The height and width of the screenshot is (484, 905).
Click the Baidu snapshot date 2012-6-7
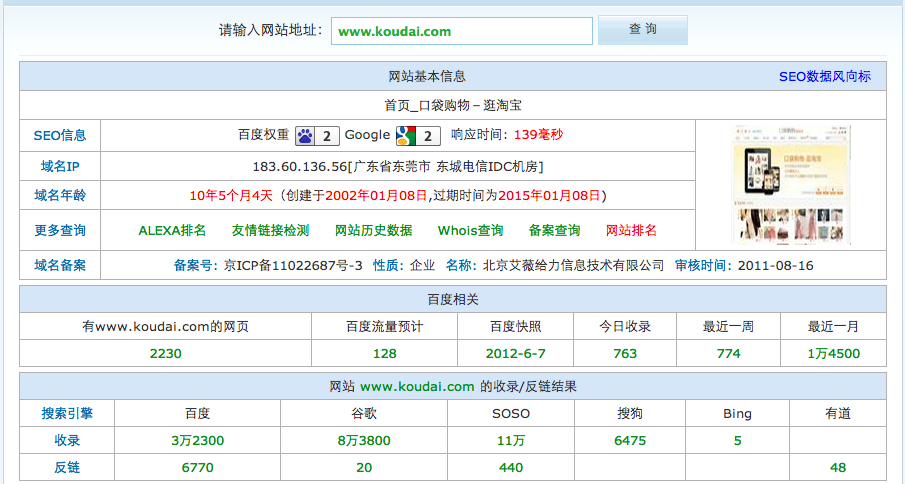click(515, 354)
